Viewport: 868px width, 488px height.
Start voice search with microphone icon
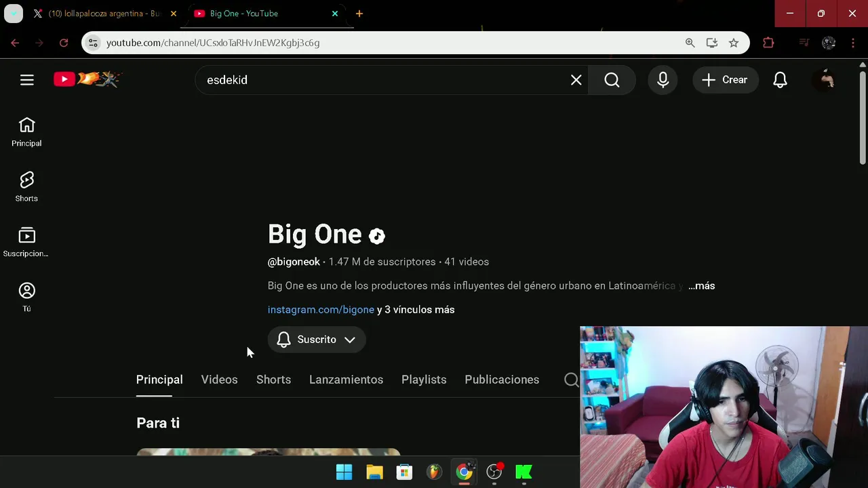click(663, 80)
